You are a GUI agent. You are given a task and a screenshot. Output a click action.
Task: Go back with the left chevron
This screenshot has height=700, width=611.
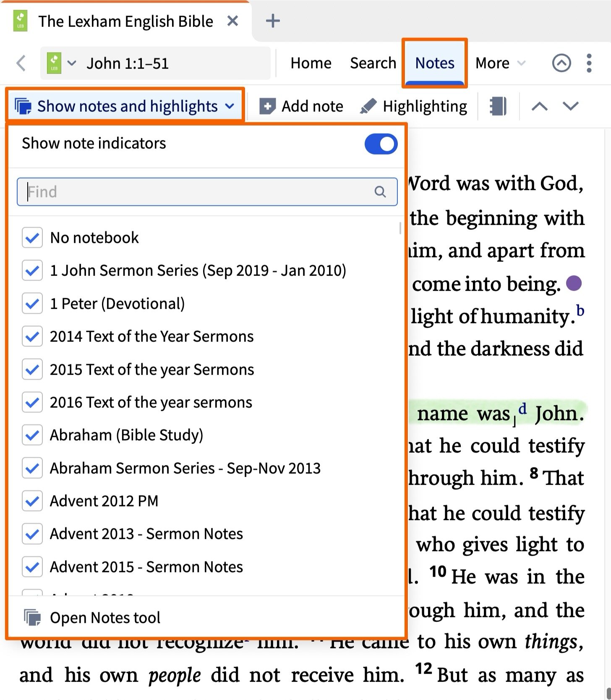21,63
